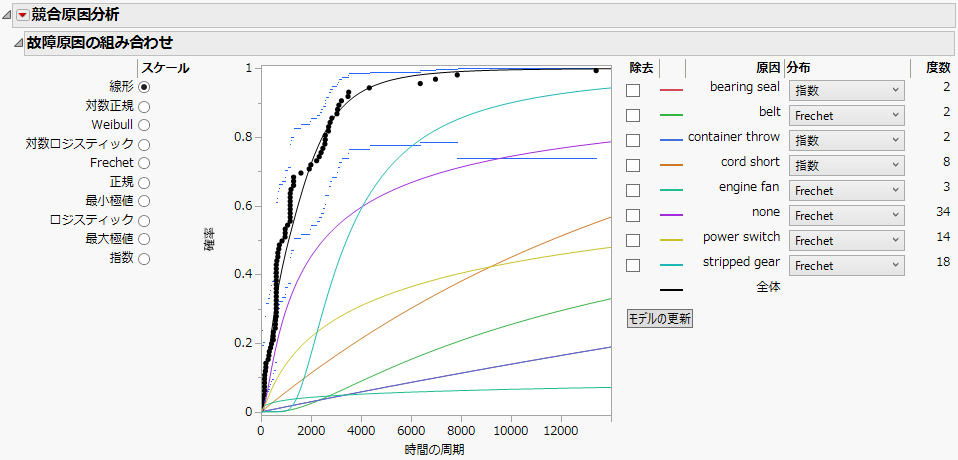Check the 除去 box for cord short
Viewport: 958px width, 460px height.
[633, 166]
